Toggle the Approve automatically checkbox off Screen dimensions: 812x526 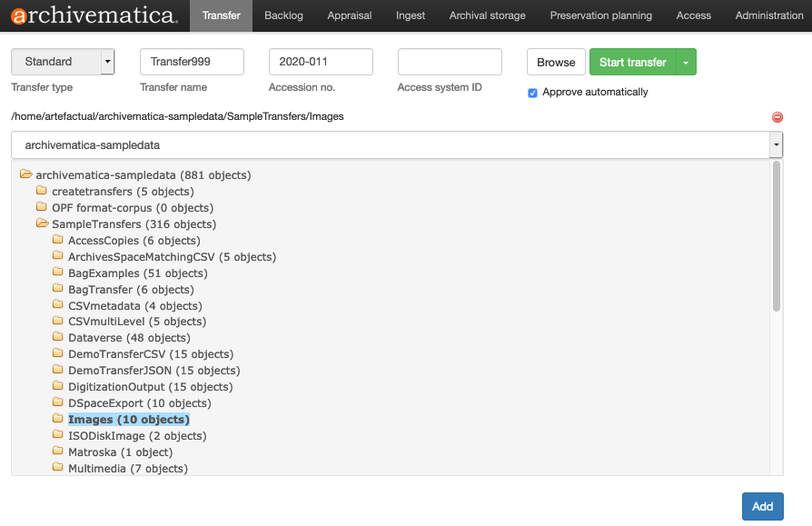click(531, 92)
